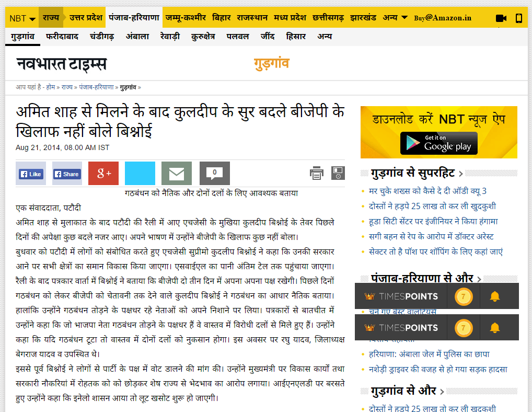
Task: Click the orange गुड़गांव section heading
Action: click(272, 64)
